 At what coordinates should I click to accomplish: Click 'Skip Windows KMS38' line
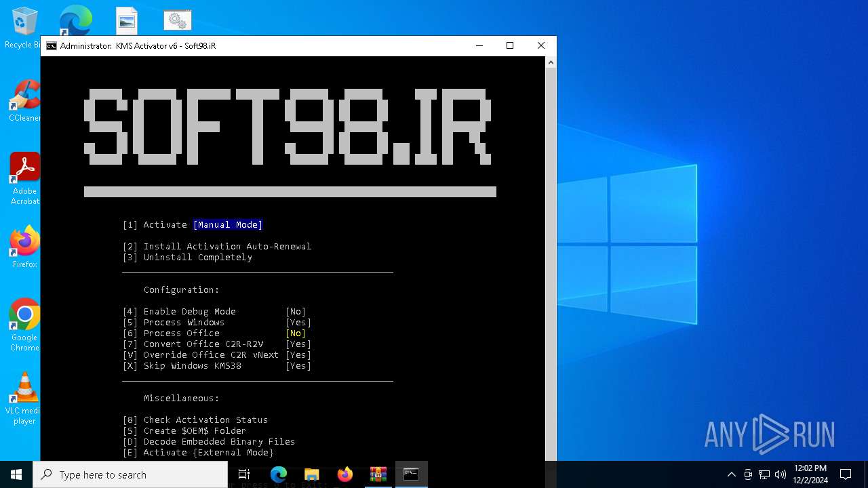tap(182, 366)
